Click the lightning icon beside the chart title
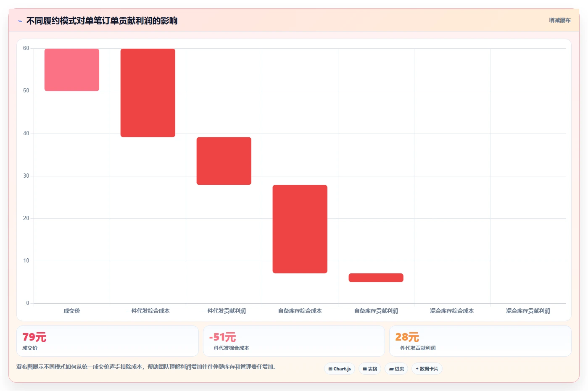Screen dimensions: 588x391 click(x=20, y=21)
